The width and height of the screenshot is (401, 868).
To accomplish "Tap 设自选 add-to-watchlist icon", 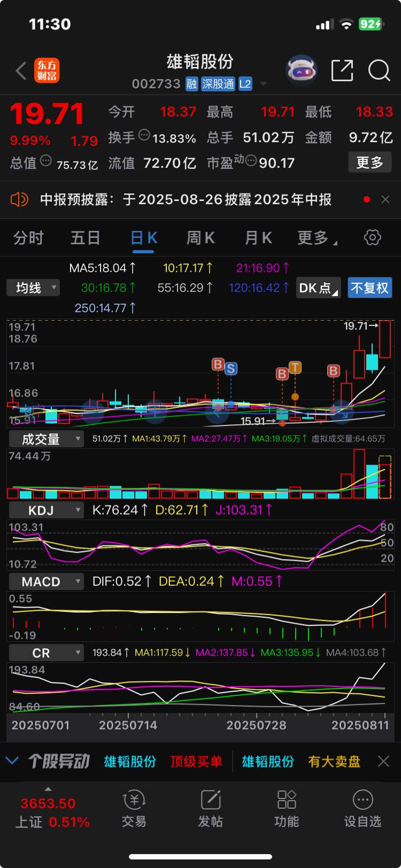I will (x=363, y=809).
